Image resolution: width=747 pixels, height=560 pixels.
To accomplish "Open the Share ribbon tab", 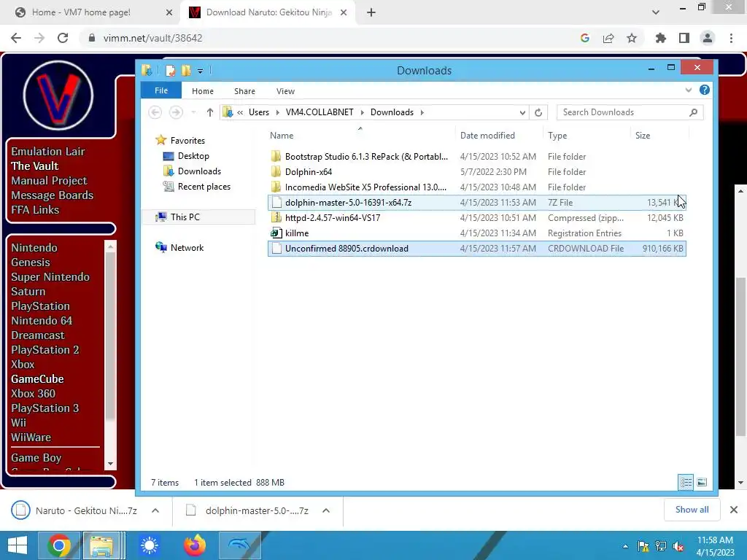I will point(244,91).
